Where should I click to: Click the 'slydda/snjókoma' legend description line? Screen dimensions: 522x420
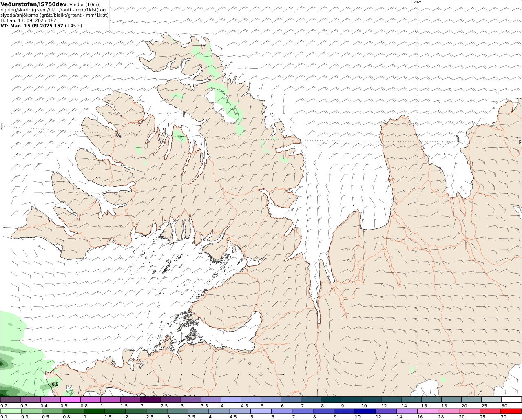(x=55, y=15)
